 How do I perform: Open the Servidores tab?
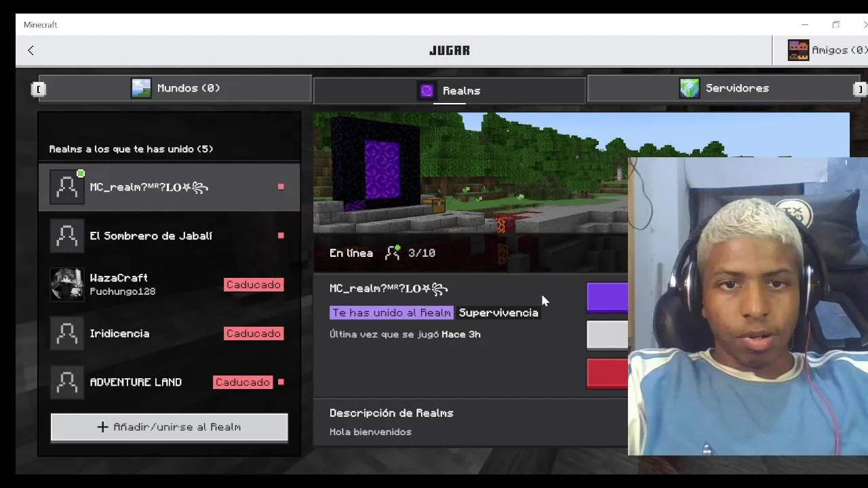tap(724, 88)
